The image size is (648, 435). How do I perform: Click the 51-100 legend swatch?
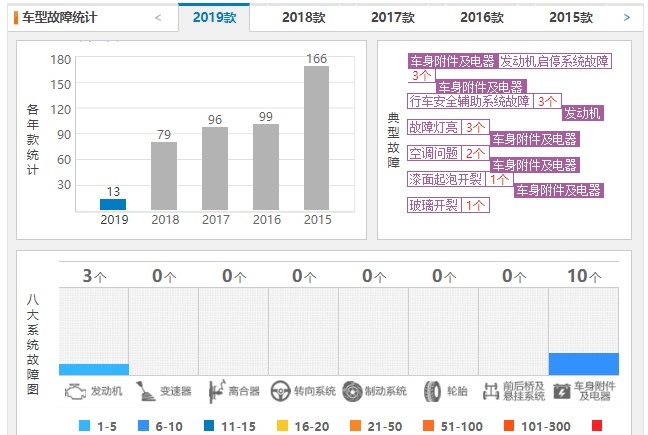click(x=429, y=425)
